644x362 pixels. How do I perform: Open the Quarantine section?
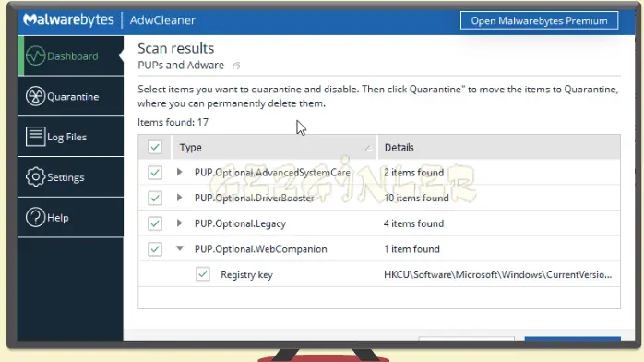(x=71, y=96)
